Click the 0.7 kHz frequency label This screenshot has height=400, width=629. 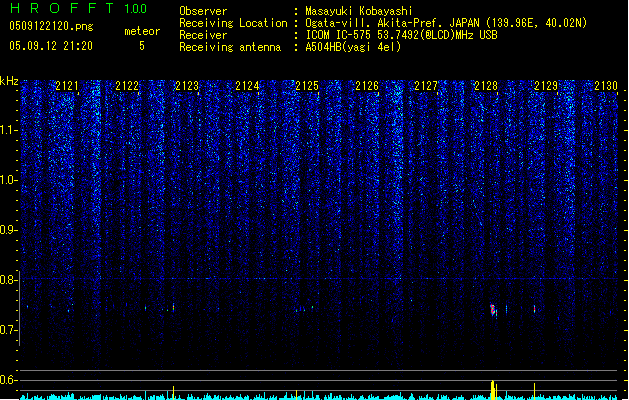coord(8,330)
